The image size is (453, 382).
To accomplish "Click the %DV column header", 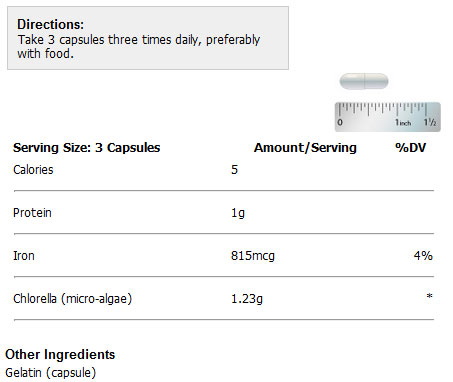I will click(x=411, y=147).
